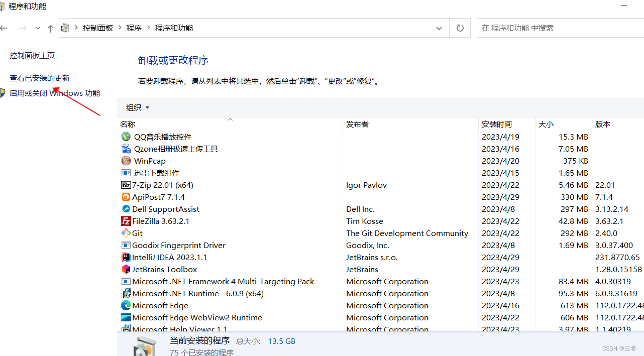Click the IntelliJ IDEA 2023.1.1 icon
Image resolution: width=644 pixels, height=356 pixels.
pos(126,257)
